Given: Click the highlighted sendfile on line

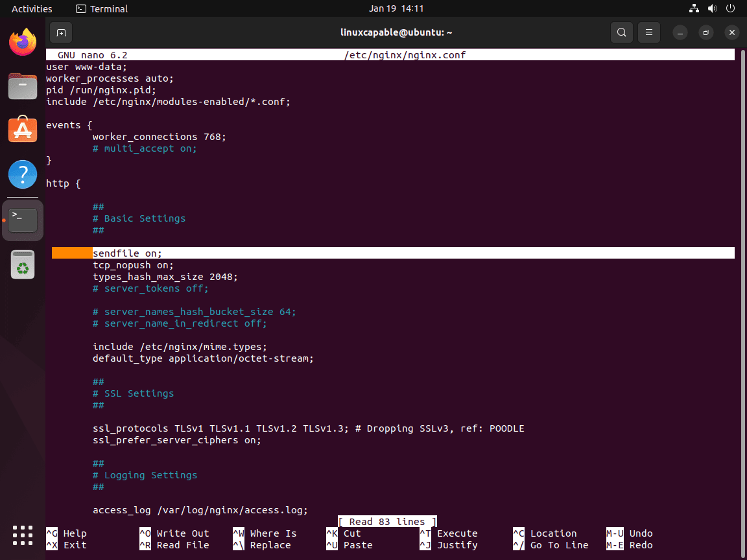Looking at the screenshot, I should pos(127,253).
